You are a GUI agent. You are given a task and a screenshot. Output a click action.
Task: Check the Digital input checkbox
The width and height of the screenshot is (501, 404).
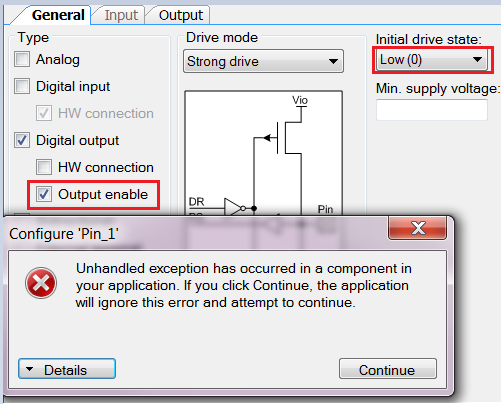click(22, 86)
